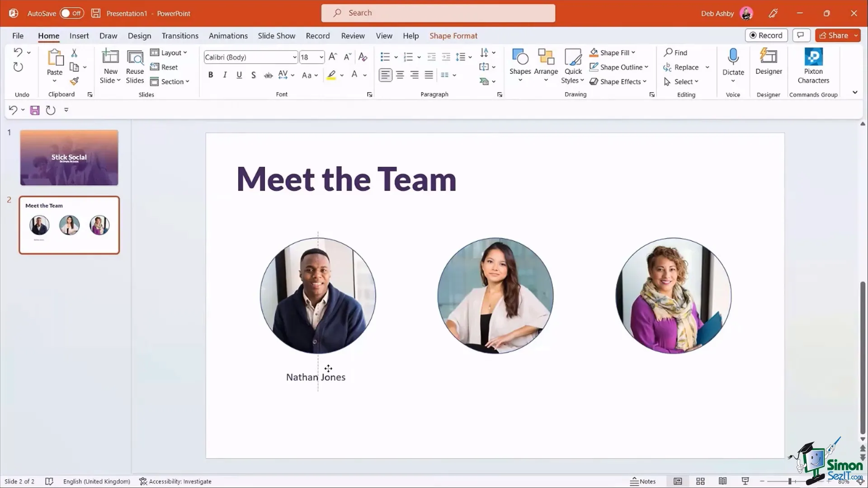The image size is (868, 488).
Task: Open the File menu
Action: 18,36
